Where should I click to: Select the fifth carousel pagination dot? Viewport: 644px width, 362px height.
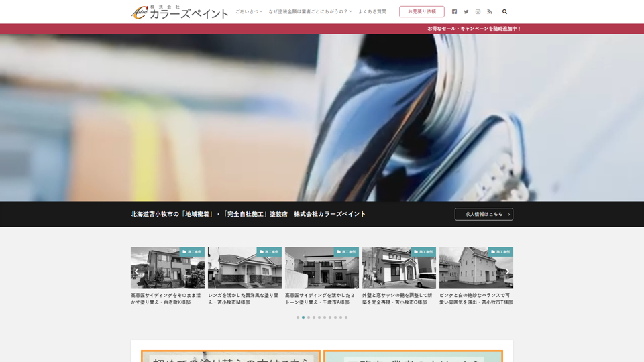pos(319,318)
